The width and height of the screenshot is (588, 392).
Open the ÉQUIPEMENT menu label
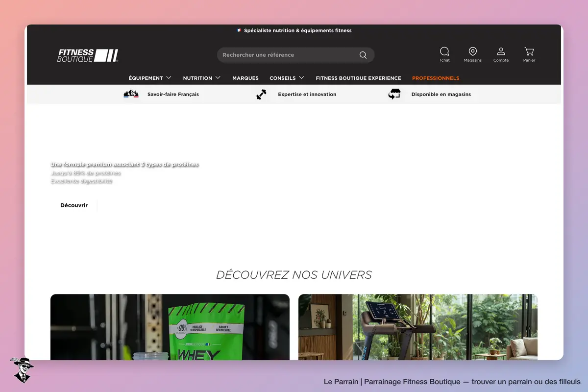(x=146, y=78)
